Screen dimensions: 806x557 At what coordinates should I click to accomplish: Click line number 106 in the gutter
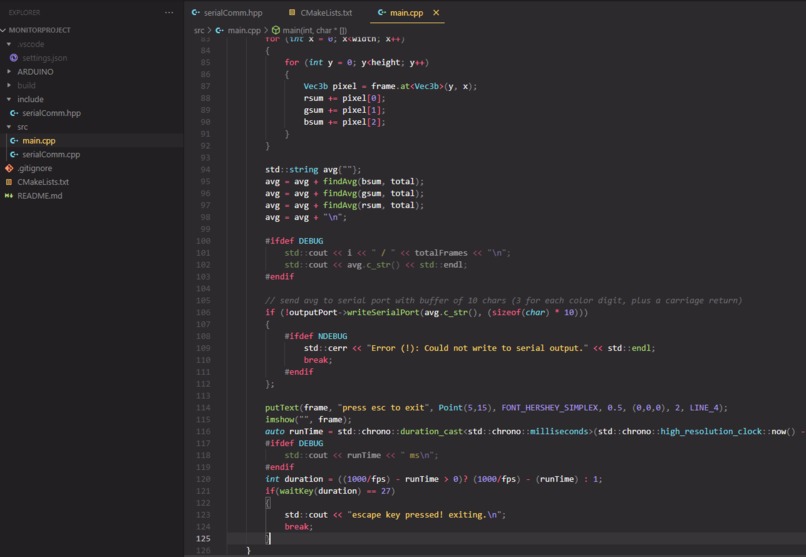pos(203,312)
